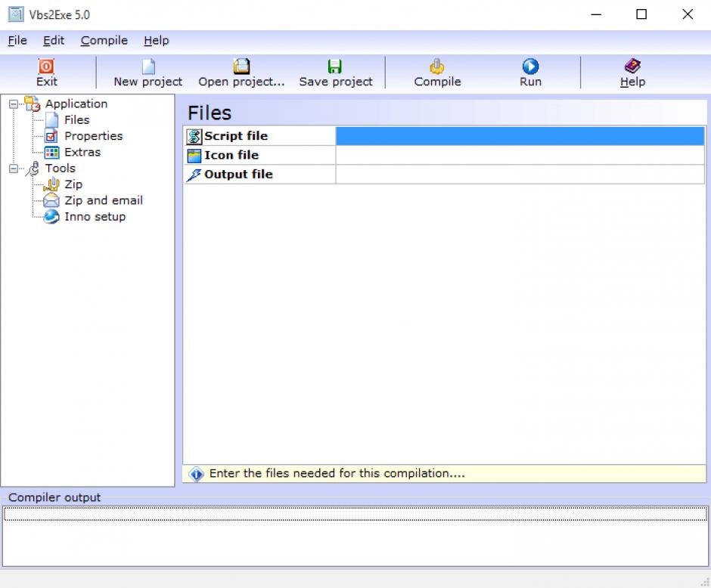Select Application label in the tree

coord(76,104)
